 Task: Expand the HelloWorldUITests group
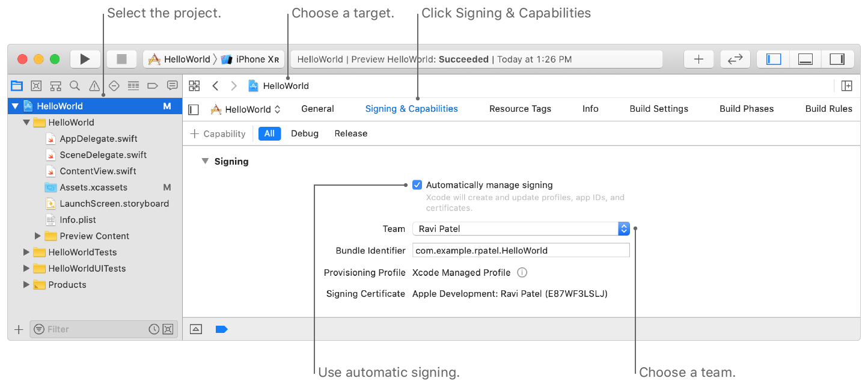(26, 269)
